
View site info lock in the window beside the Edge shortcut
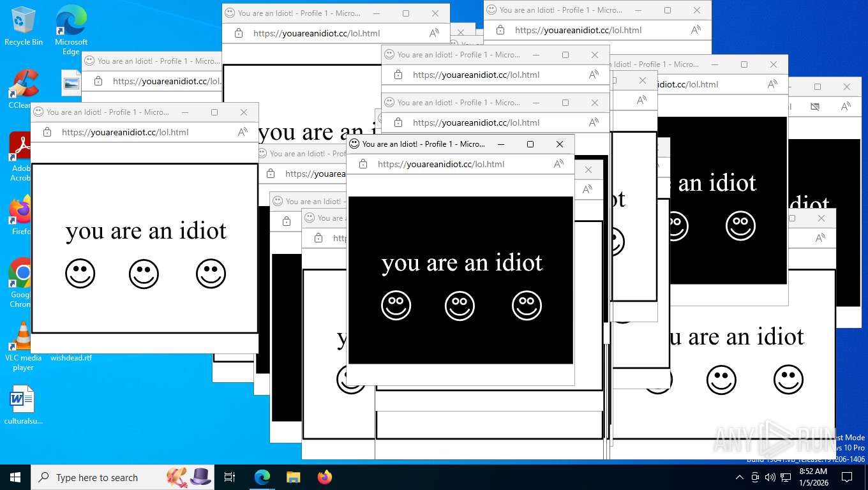pyautogui.click(x=98, y=81)
